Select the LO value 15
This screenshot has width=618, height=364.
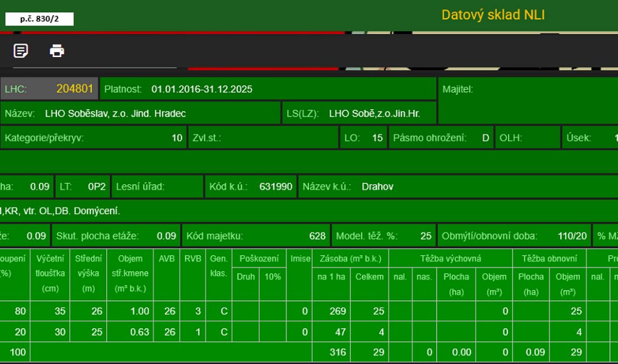coord(377,138)
